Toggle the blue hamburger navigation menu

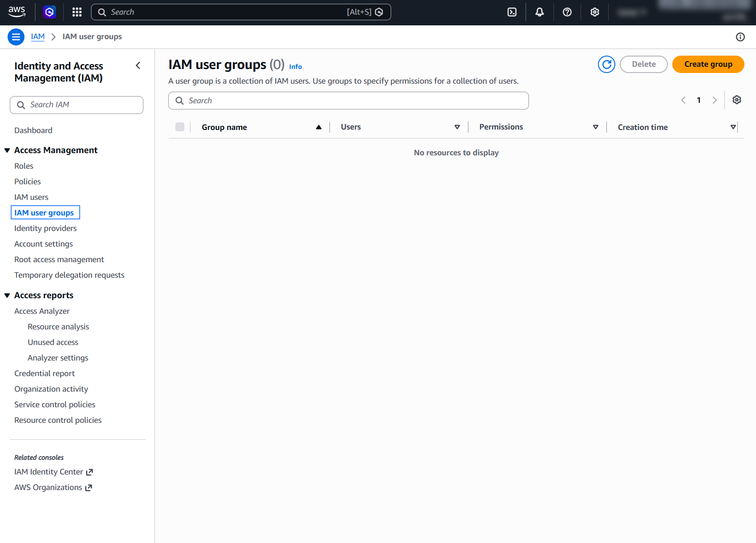[16, 37]
